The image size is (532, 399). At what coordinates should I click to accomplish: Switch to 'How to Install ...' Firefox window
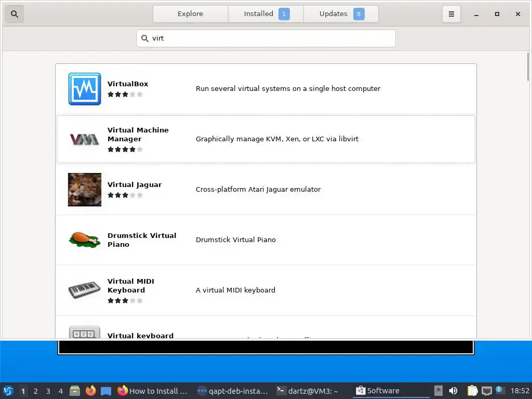[x=153, y=391]
